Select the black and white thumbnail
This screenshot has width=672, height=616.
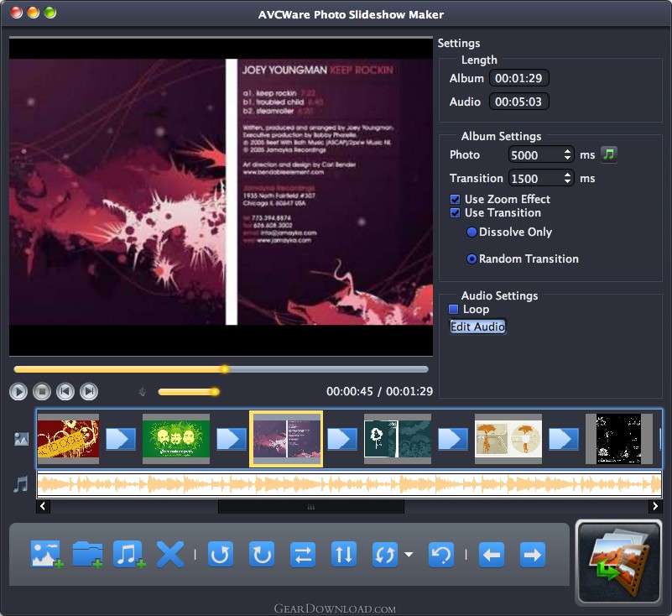619,439
